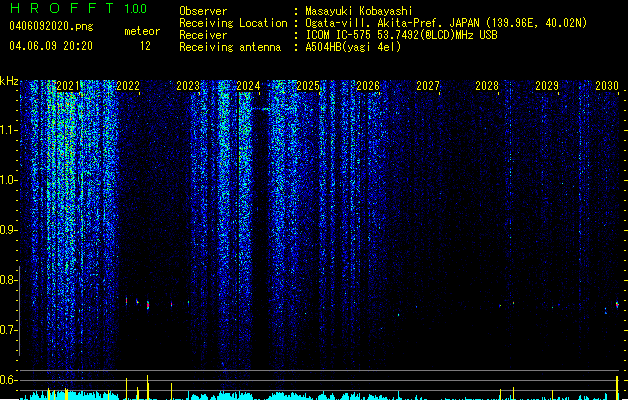
Task: Click the Receiving Location label
Action: (x=233, y=23)
